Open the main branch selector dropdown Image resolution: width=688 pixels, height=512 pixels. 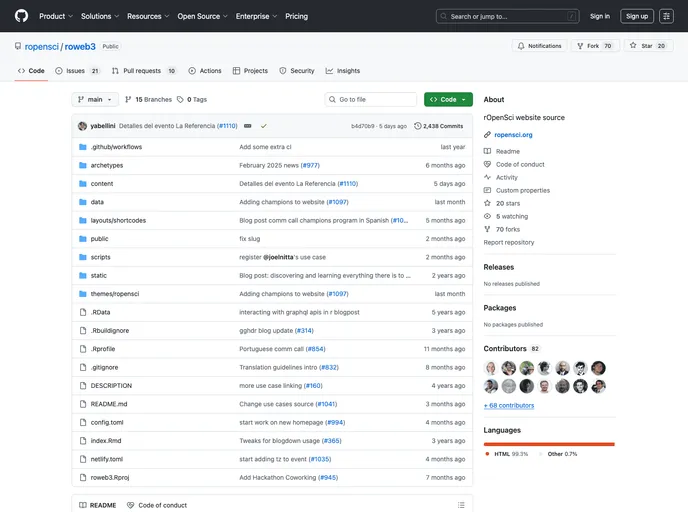click(95, 100)
